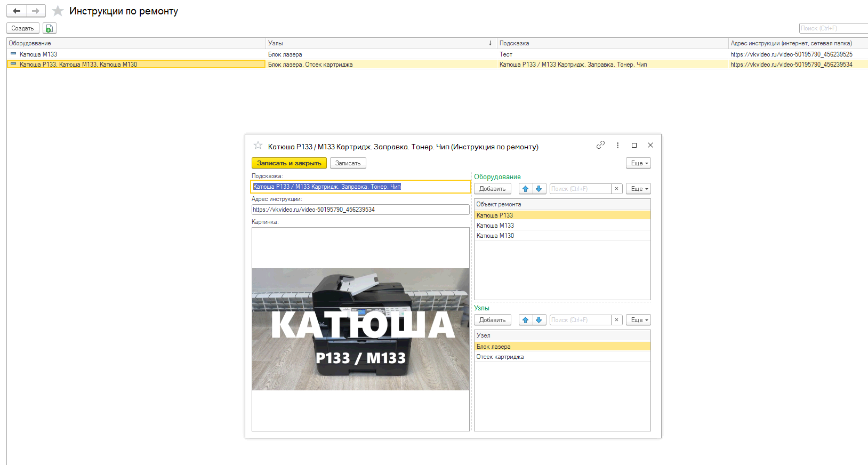The height and width of the screenshot is (465, 868).
Task: Select Блок лазера in nodes list
Action: click(x=562, y=347)
